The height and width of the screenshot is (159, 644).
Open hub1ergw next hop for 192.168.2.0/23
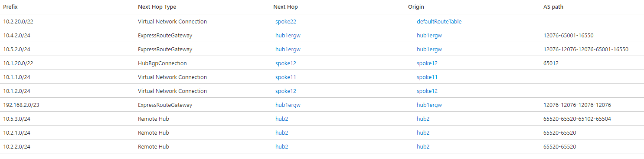pos(288,105)
